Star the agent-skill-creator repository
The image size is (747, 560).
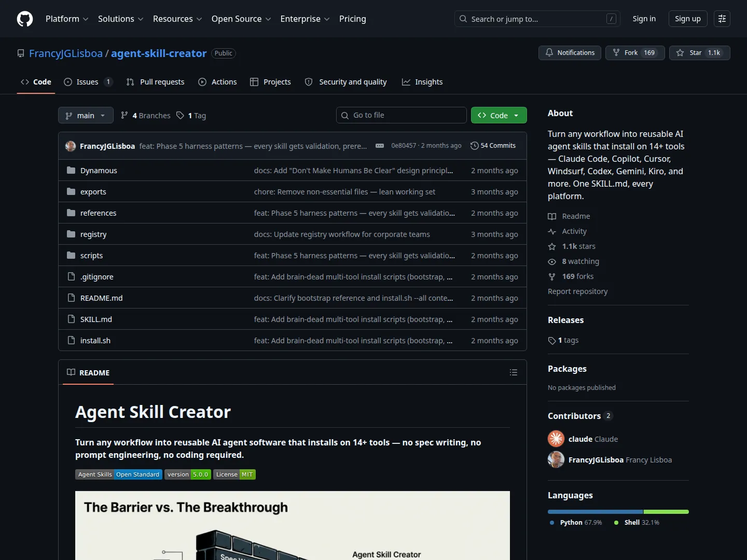click(699, 53)
